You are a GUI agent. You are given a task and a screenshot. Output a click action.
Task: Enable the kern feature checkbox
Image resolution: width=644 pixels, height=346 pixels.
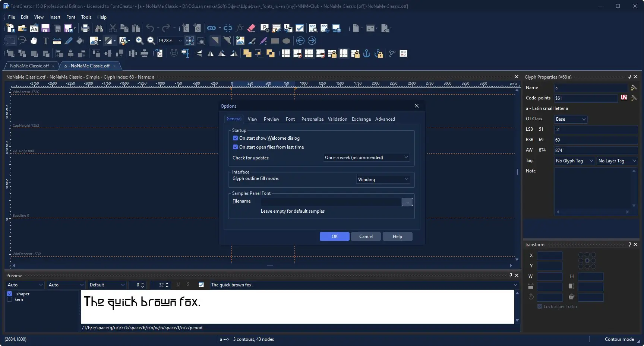pos(10,299)
